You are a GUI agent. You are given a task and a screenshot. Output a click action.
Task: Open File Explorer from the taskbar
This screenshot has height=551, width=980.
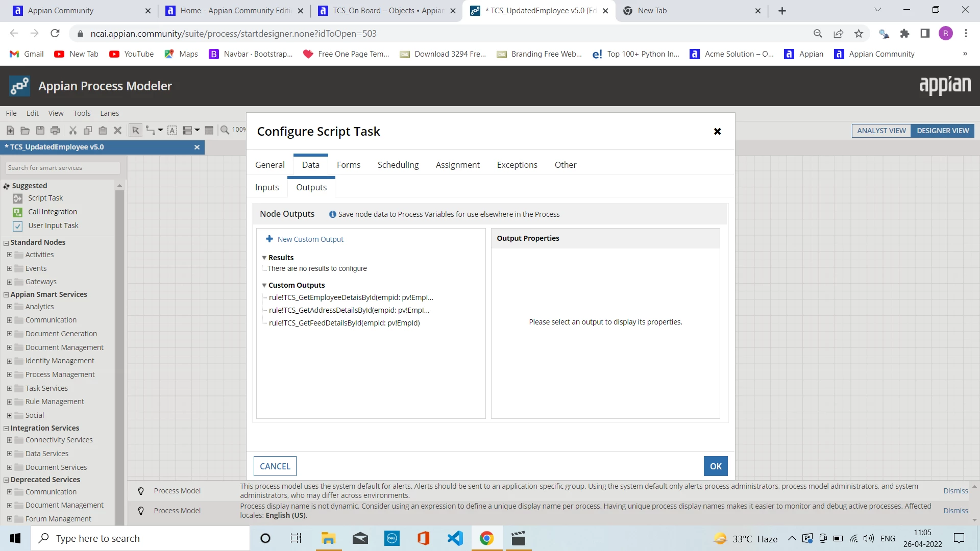click(328, 538)
